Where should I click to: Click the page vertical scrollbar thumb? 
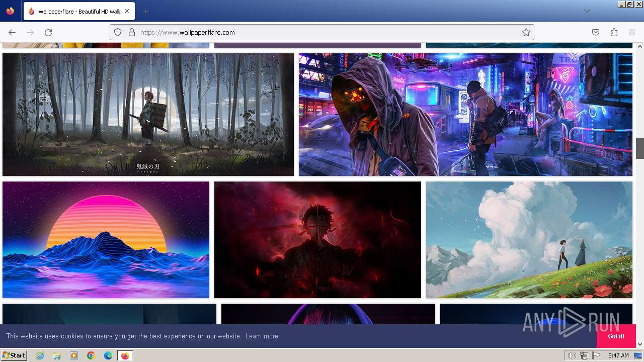pos(640,148)
